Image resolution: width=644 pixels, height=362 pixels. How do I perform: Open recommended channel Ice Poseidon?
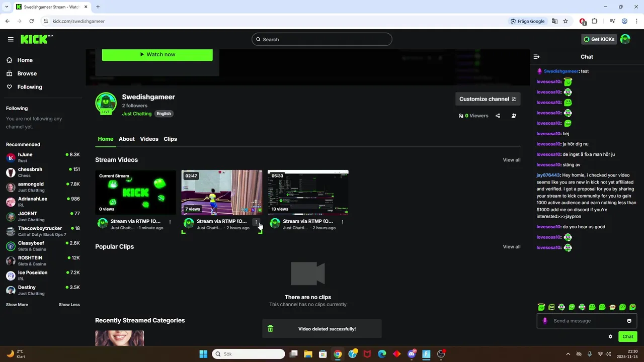tap(43, 276)
